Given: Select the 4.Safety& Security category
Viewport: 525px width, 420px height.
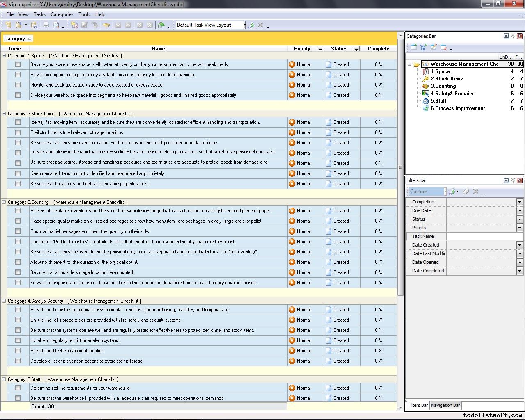Looking at the screenshot, I should pyautogui.click(x=452, y=94).
